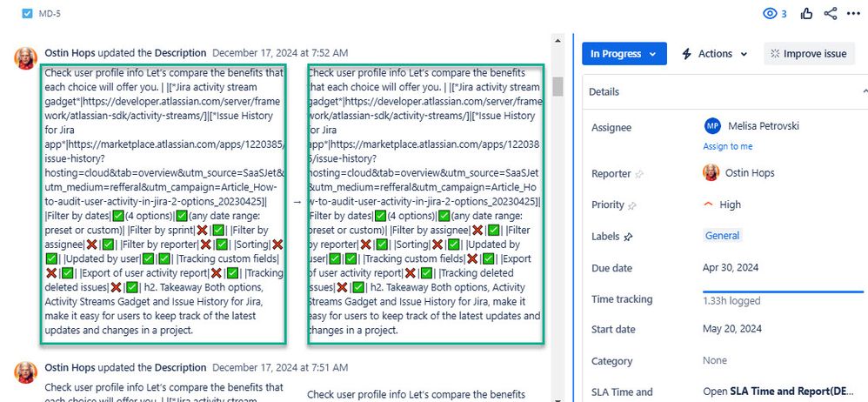The image size is (868, 402).
Task: Click the time tracking progress bar
Action: point(783,291)
